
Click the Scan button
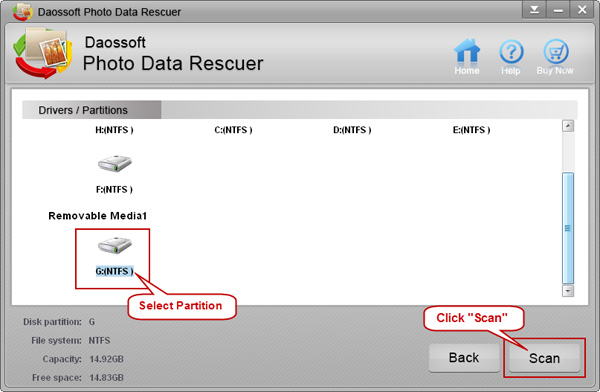[544, 358]
